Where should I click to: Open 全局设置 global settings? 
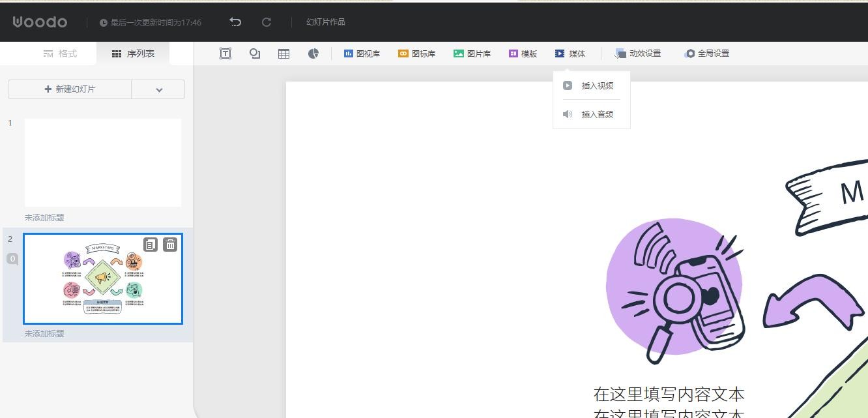click(x=707, y=53)
